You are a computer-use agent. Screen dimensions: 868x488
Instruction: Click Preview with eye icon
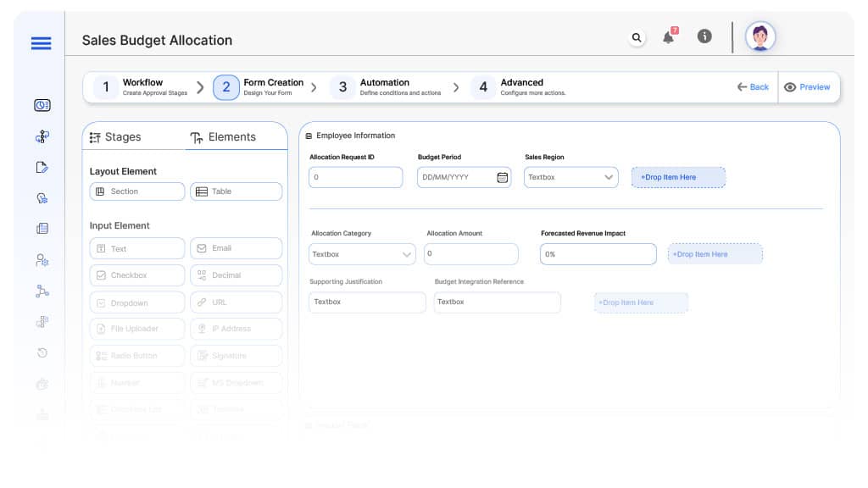(x=807, y=87)
